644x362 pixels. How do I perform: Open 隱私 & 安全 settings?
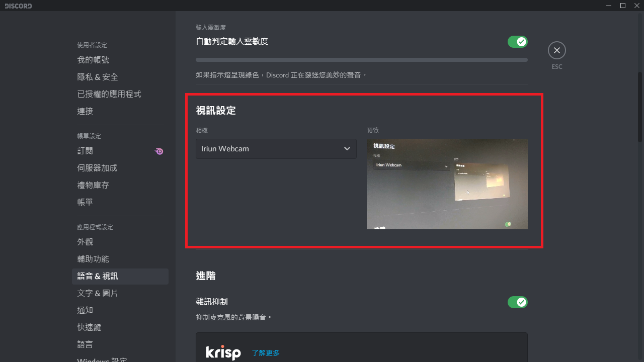click(x=120, y=77)
